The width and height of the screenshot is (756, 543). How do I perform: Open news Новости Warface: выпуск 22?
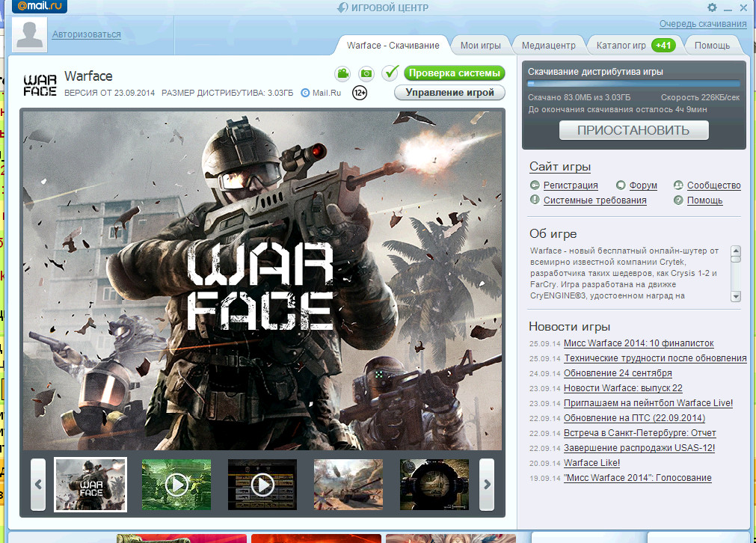pyautogui.click(x=623, y=387)
